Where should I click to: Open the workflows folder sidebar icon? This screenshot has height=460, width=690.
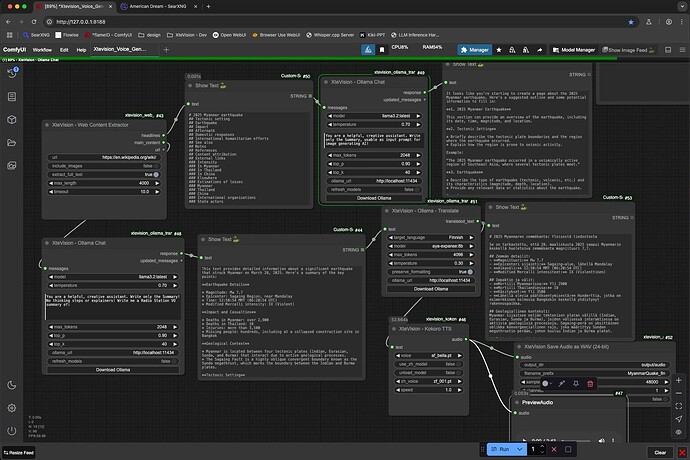12,143
